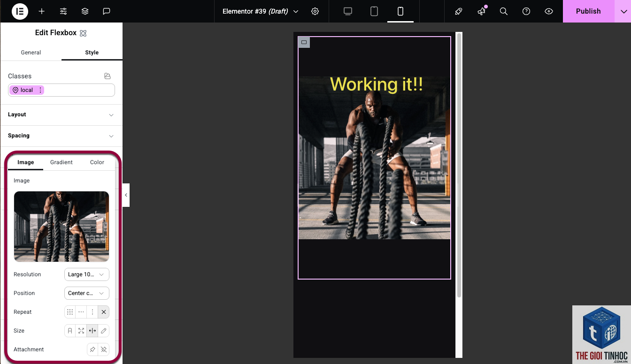
Task: Expand the Spacing section
Action: (62, 136)
